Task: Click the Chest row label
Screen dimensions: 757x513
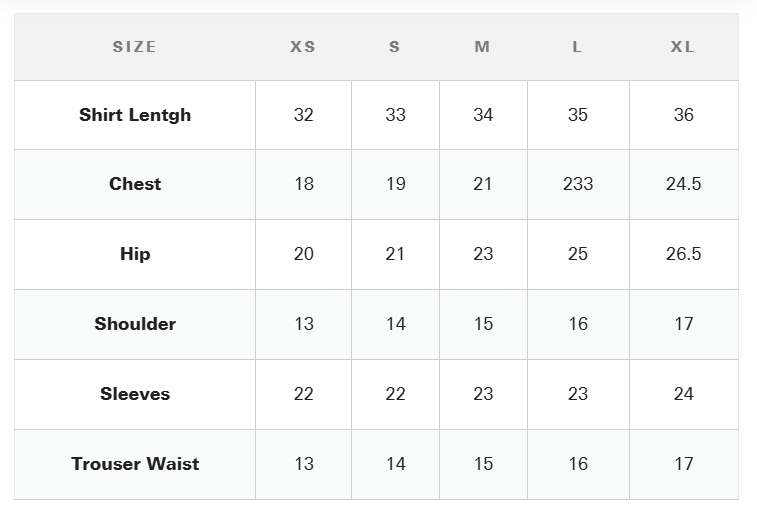Action: click(x=135, y=184)
